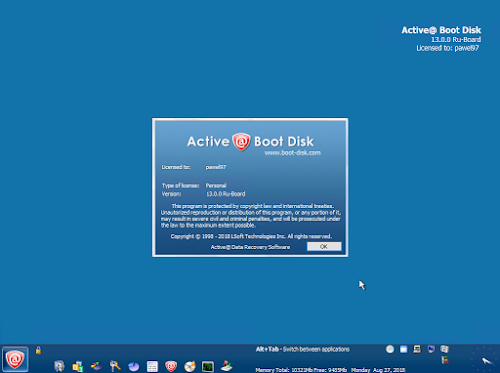Launch the colorful pie partition tool icon

pyautogui.click(x=96, y=366)
